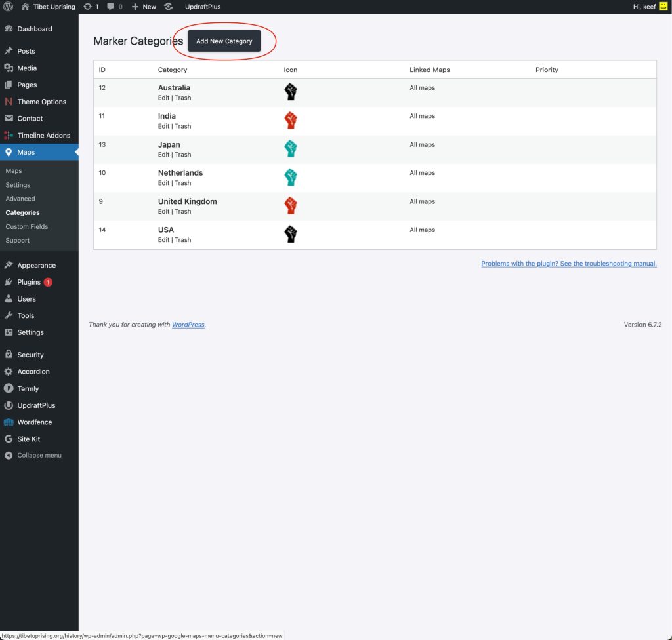Image resolution: width=672 pixels, height=640 pixels.
Task: Trash the USA category
Action: tap(183, 240)
